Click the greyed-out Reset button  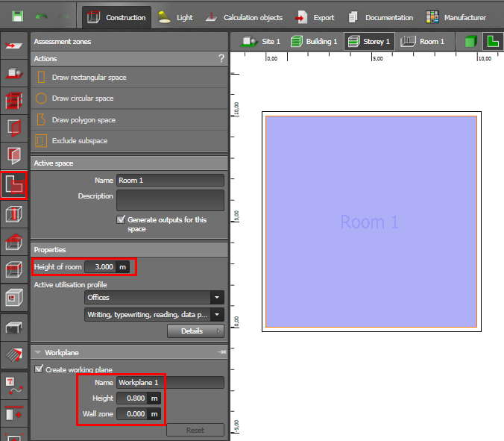[195, 430]
